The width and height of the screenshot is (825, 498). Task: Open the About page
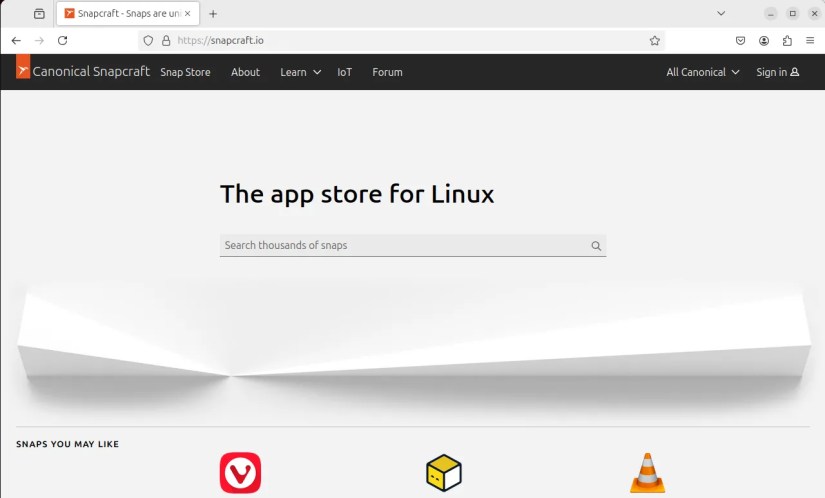245,72
